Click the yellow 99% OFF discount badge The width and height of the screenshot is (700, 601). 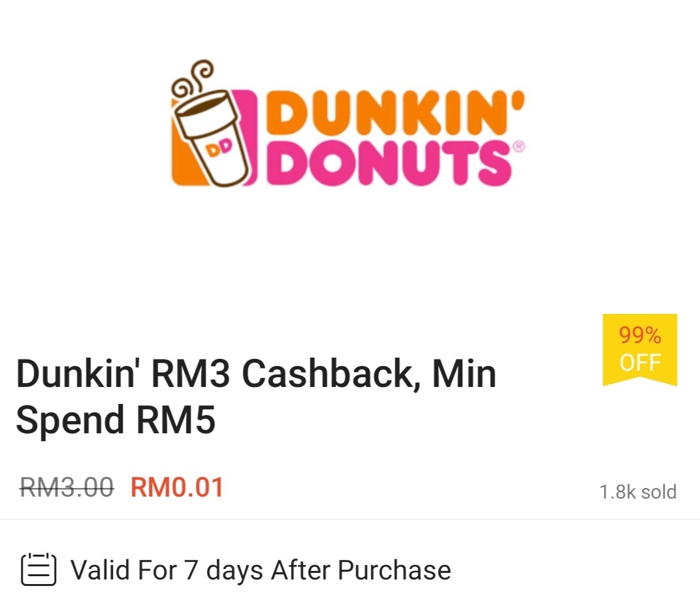(640, 349)
